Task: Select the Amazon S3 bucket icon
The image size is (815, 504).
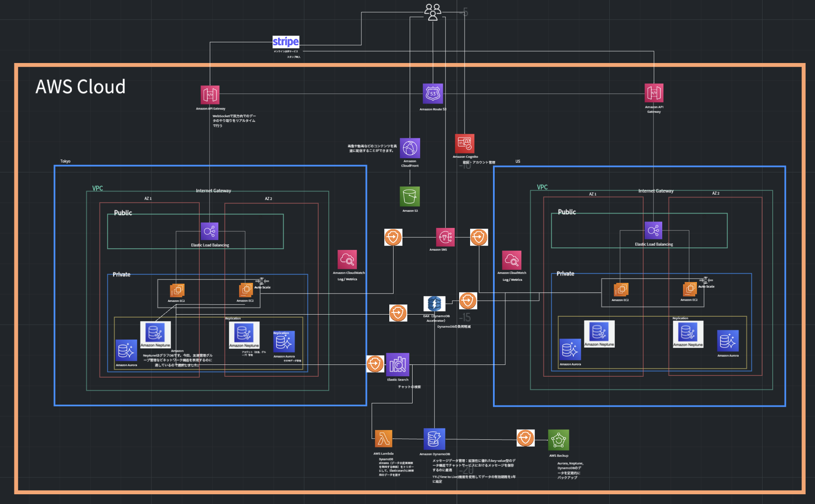Action: 410,197
